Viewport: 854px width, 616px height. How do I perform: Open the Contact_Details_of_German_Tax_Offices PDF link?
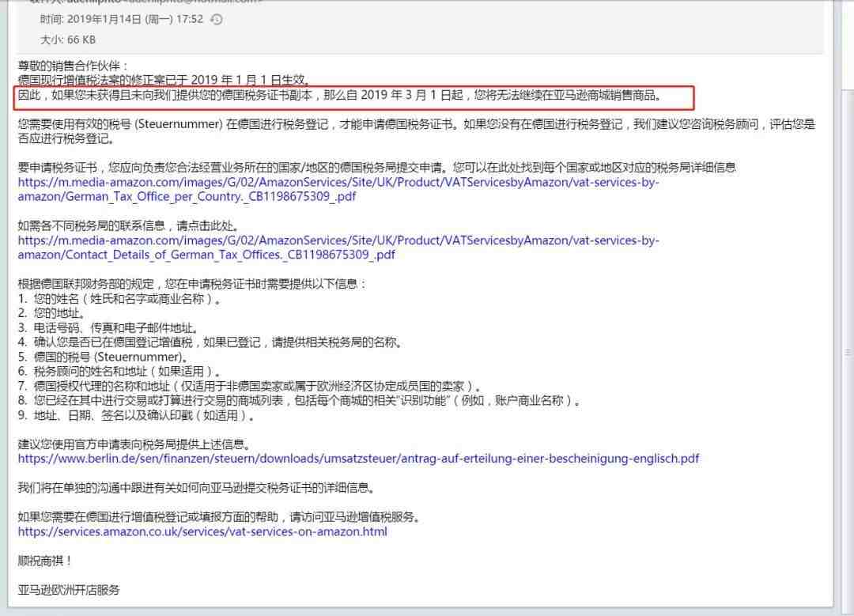click(x=338, y=248)
